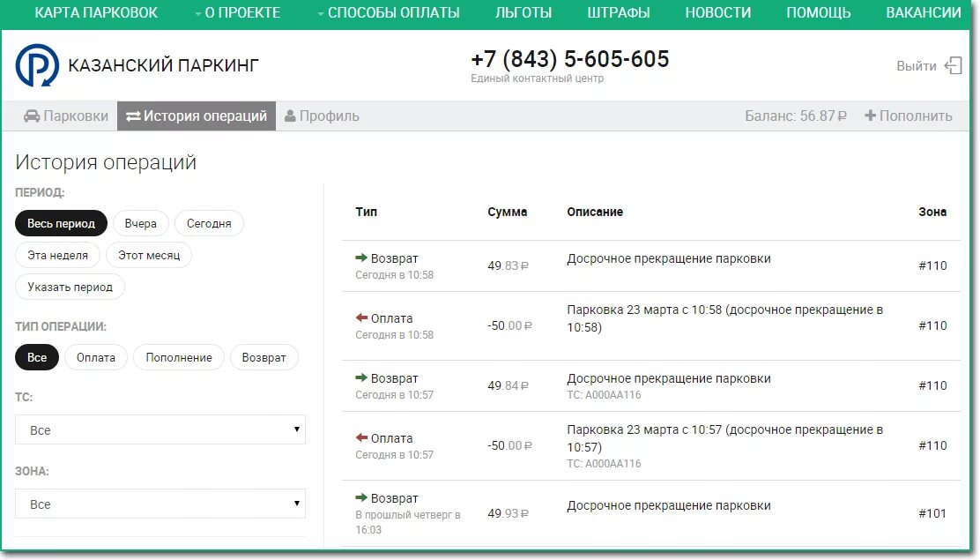980x560 pixels.
Task: Open the Штрафы menu item
Action: (620, 12)
